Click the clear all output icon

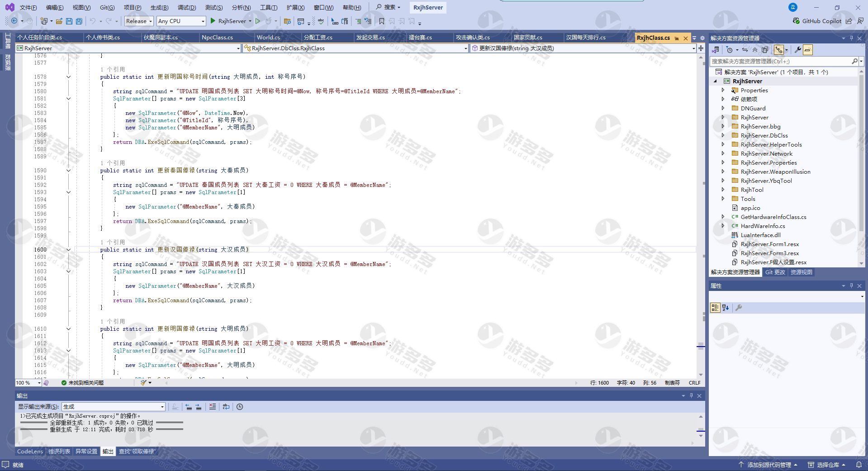[213, 407]
